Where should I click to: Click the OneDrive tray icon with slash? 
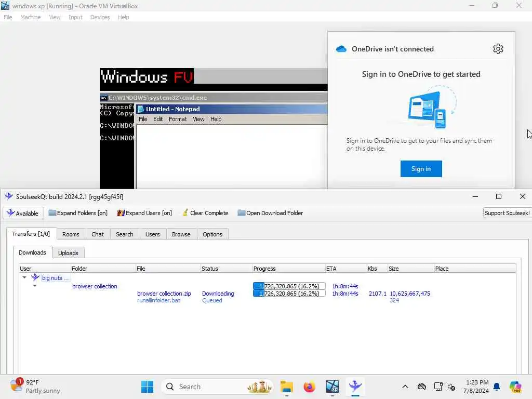coord(422,387)
